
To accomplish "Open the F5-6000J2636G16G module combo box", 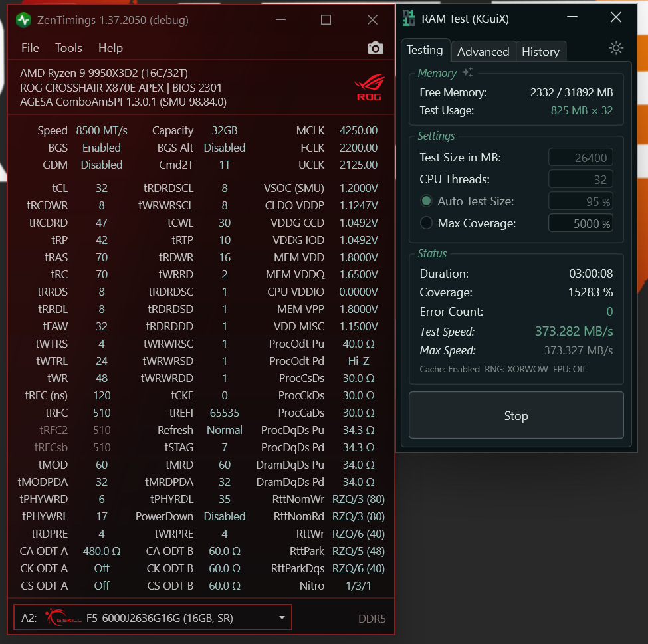I will coord(152,617).
